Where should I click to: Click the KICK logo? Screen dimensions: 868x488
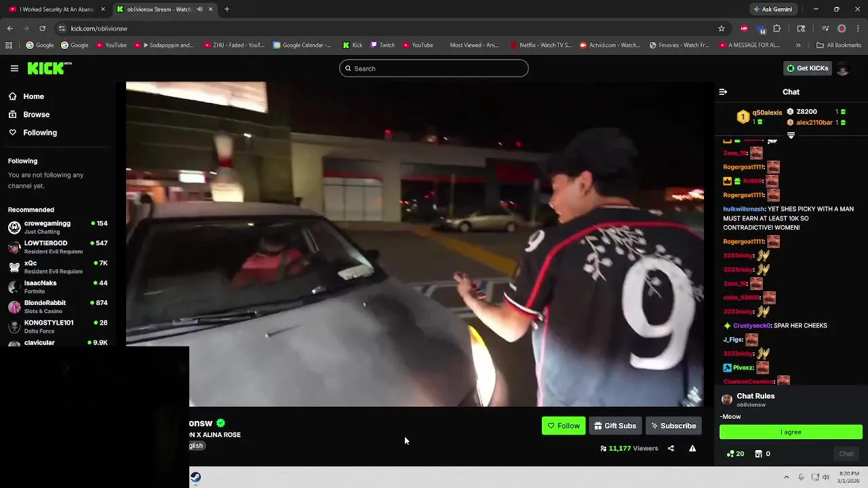click(x=50, y=68)
